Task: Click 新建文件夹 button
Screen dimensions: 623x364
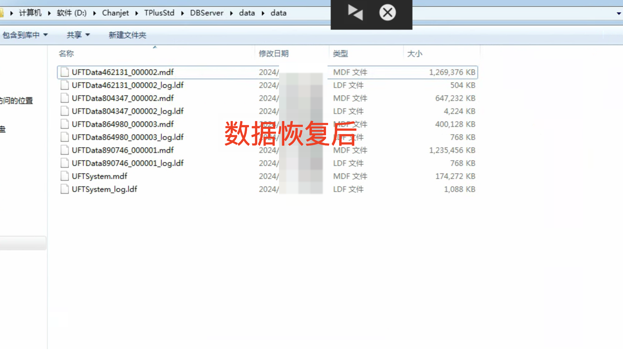Action: coord(127,35)
